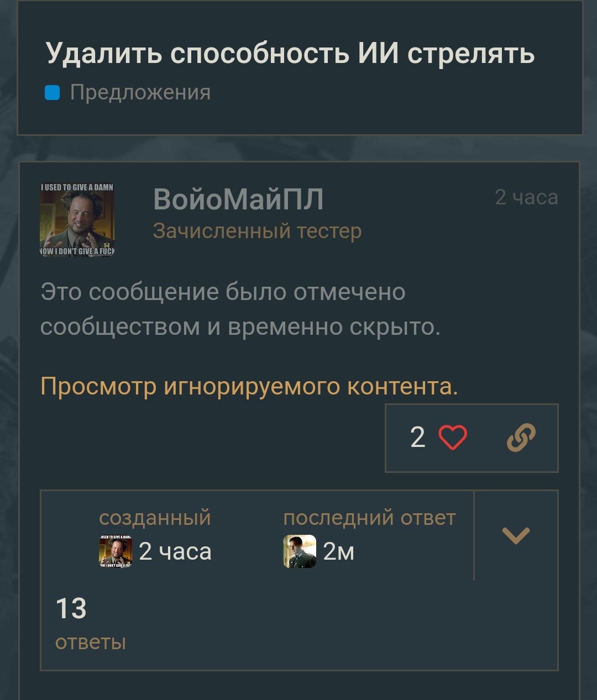Click the topic title Удалить способность ИИ стрелять
This screenshot has height=700, width=597.
point(290,54)
